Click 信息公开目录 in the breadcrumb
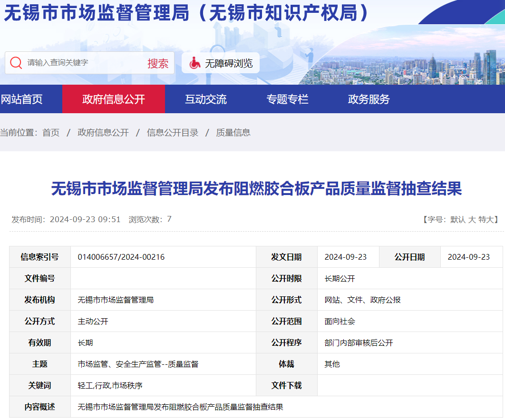Viewport: 505px width, 420px height. tap(173, 133)
